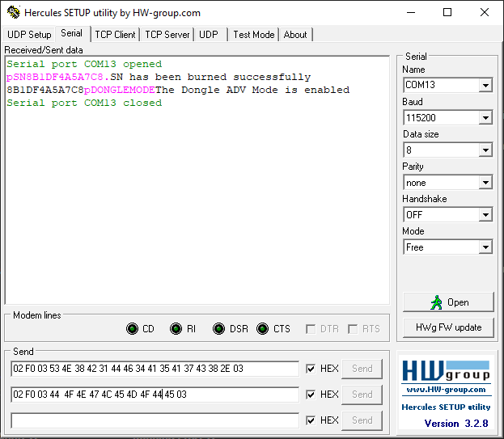Click the empty third send input field
This screenshot has height=439, width=504.
(x=155, y=420)
